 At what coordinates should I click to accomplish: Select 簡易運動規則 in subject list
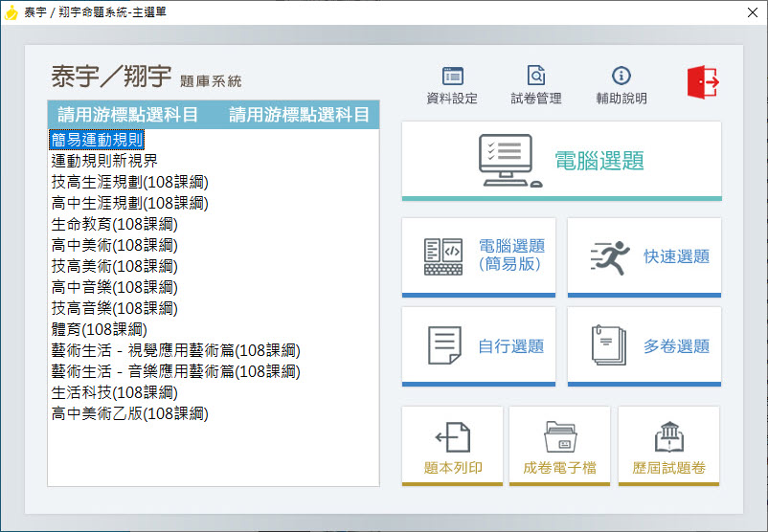[x=97, y=140]
